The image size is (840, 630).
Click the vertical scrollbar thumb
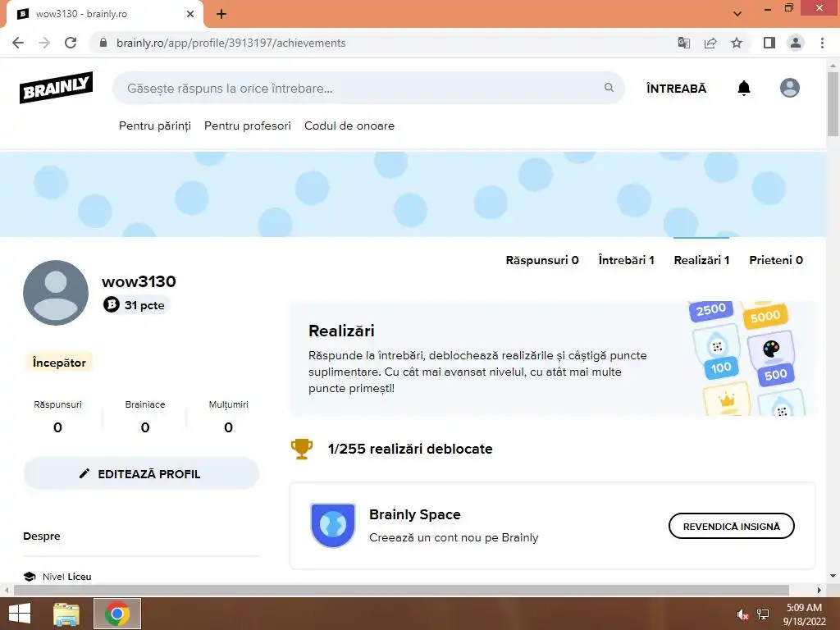(x=833, y=104)
